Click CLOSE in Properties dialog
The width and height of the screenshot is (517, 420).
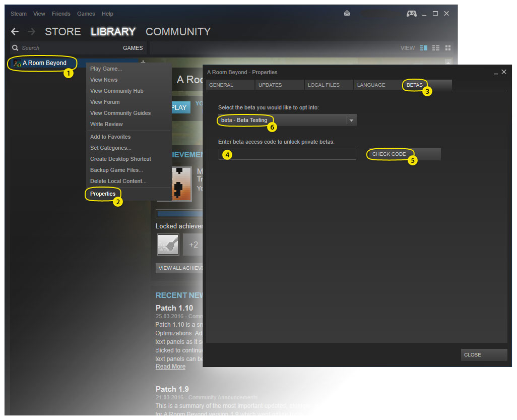coord(484,354)
